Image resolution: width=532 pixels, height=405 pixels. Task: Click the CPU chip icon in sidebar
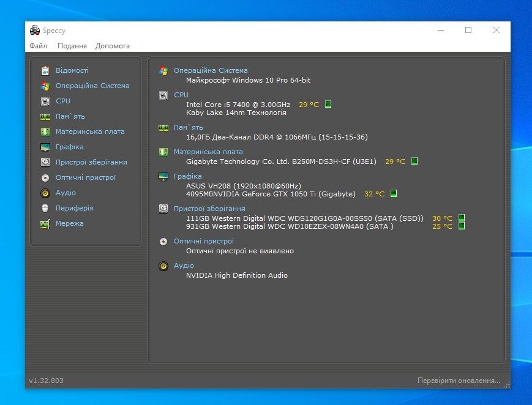[x=45, y=101]
